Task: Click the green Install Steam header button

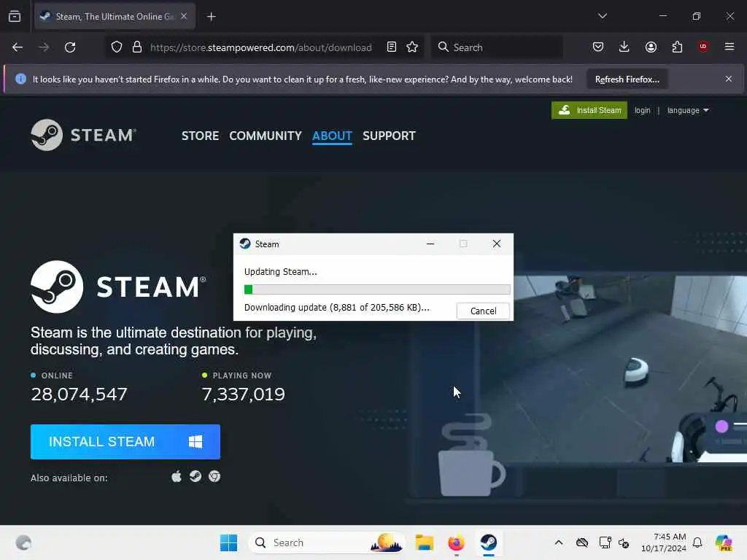Action: [589, 111]
